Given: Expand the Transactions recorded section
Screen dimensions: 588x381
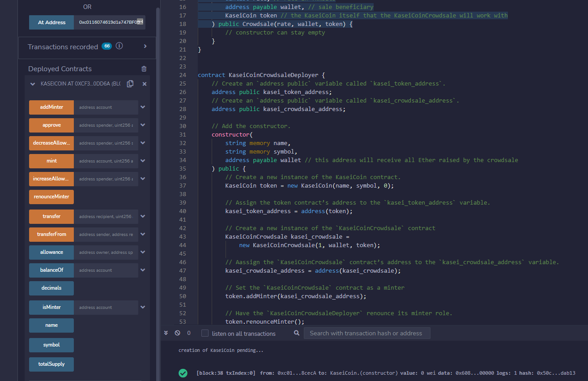Looking at the screenshot, I should (x=145, y=46).
